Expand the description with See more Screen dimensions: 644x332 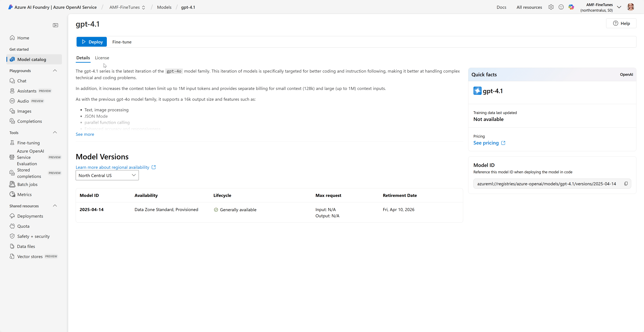pyautogui.click(x=85, y=134)
